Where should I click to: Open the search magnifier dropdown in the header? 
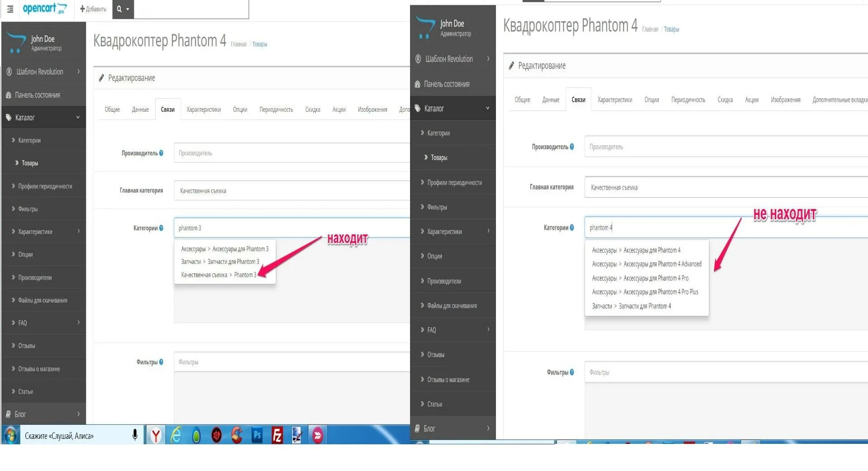pos(123,9)
